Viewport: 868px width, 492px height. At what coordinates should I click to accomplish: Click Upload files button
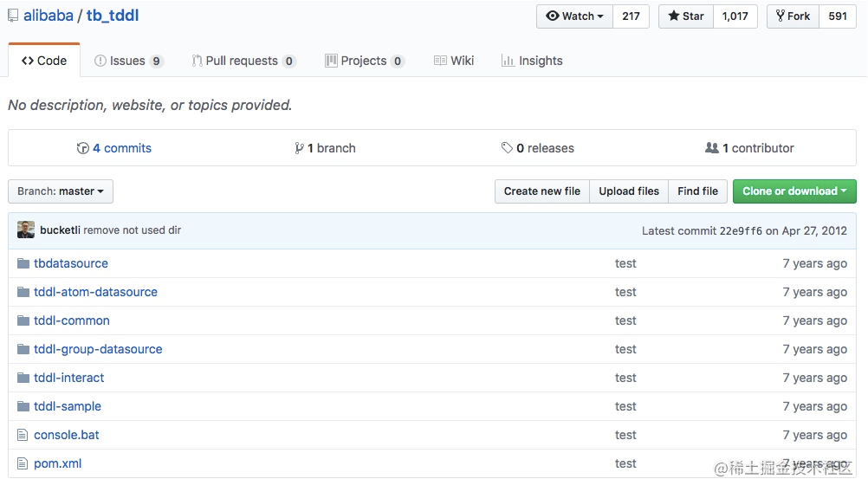629,191
